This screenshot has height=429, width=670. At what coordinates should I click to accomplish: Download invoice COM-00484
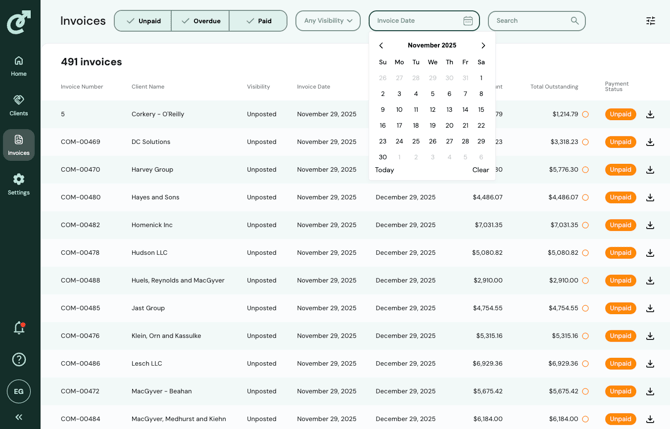tap(650, 419)
